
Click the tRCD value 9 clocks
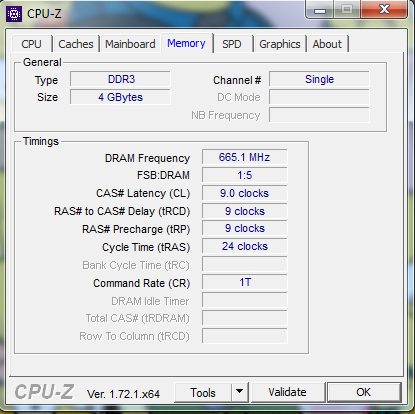coord(245,211)
